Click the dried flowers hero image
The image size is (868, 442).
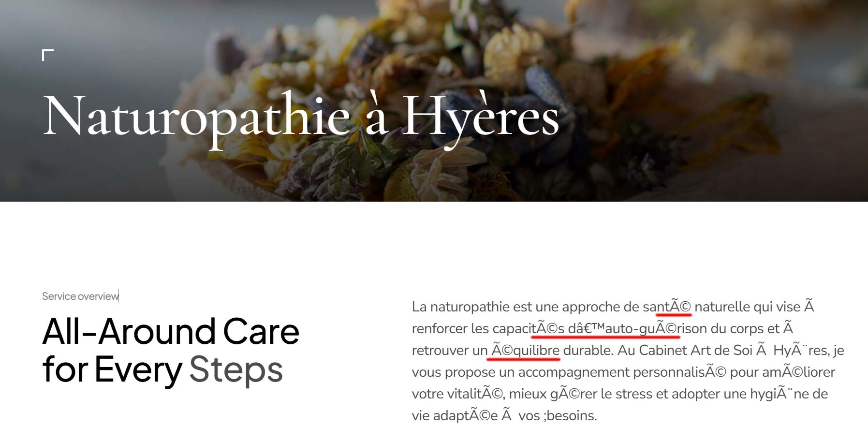click(434, 101)
